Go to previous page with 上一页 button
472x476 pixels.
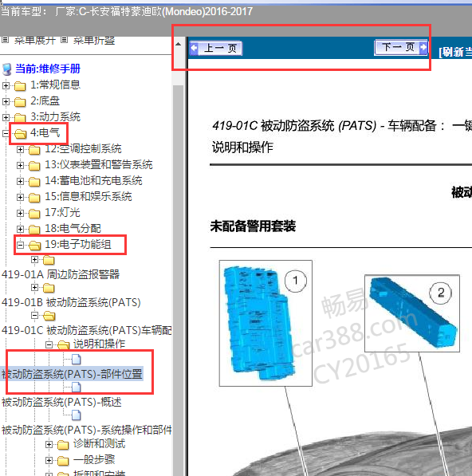tap(216, 48)
